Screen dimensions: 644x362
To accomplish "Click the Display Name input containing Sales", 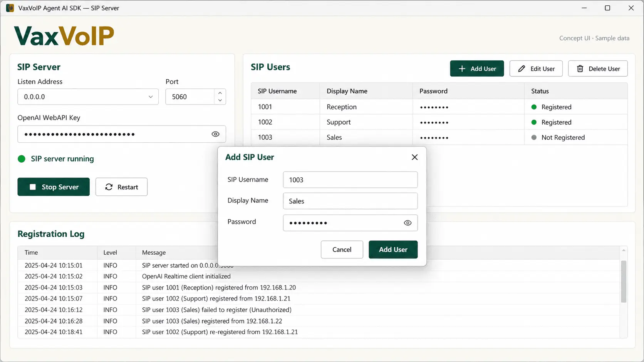I will tap(350, 201).
